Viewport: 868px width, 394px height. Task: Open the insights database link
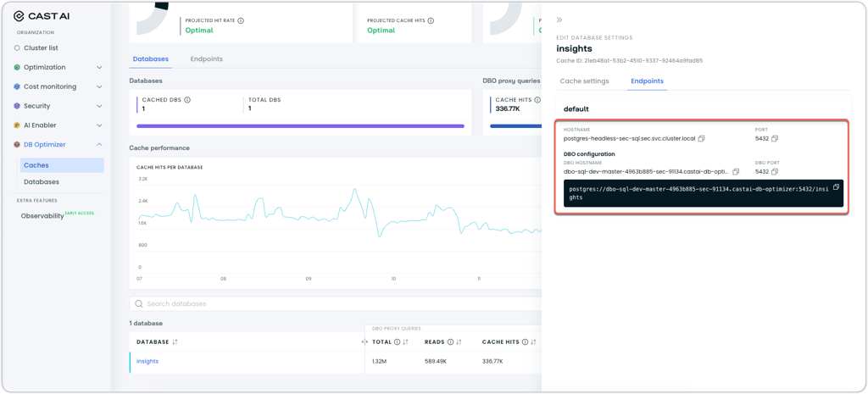(x=147, y=361)
